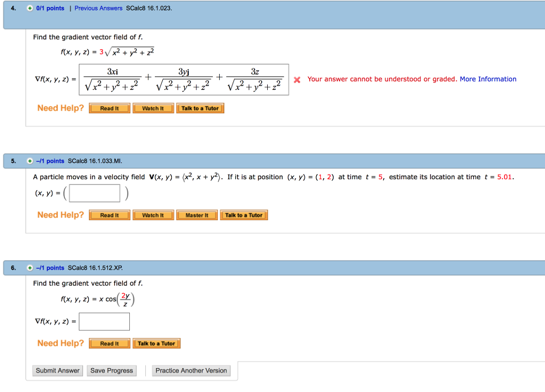Click Read It for question 5
The height and width of the screenshot is (392, 545).
point(109,215)
